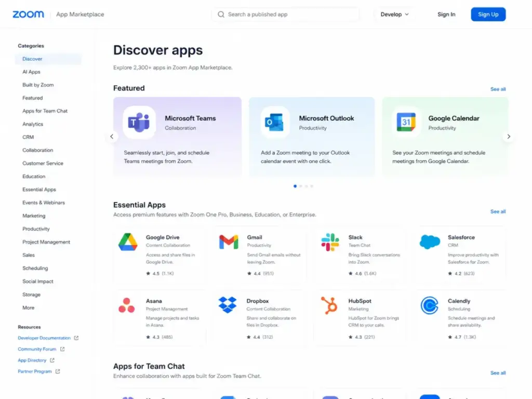Click the HubSpot logo icon

(329, 305)
